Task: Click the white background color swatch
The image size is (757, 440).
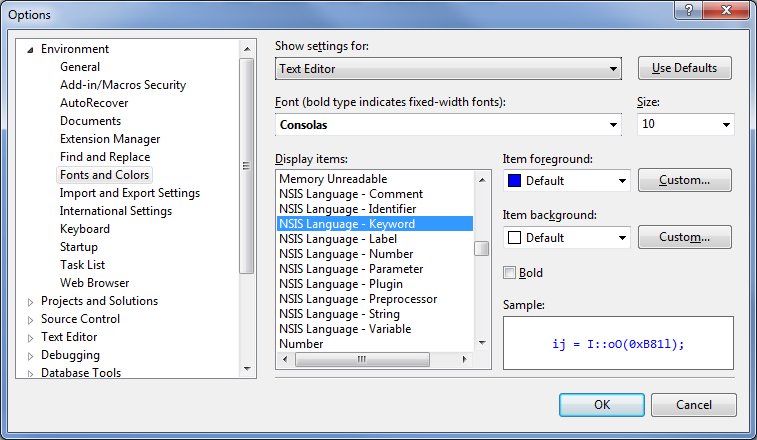Action: point(515,238)
